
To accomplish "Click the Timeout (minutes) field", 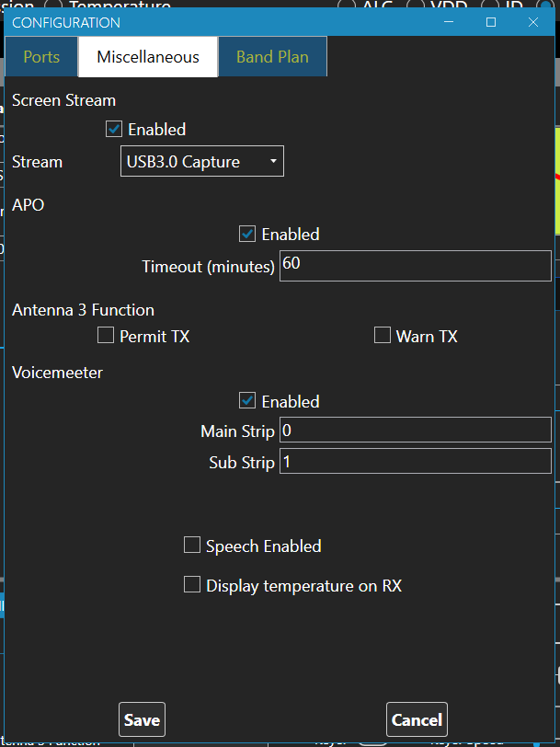I will 416,266.
